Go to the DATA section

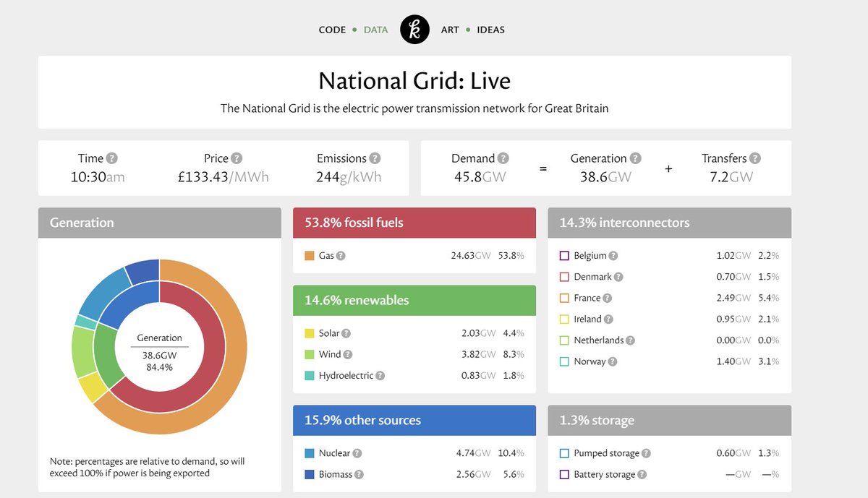(x=375, y=30)
